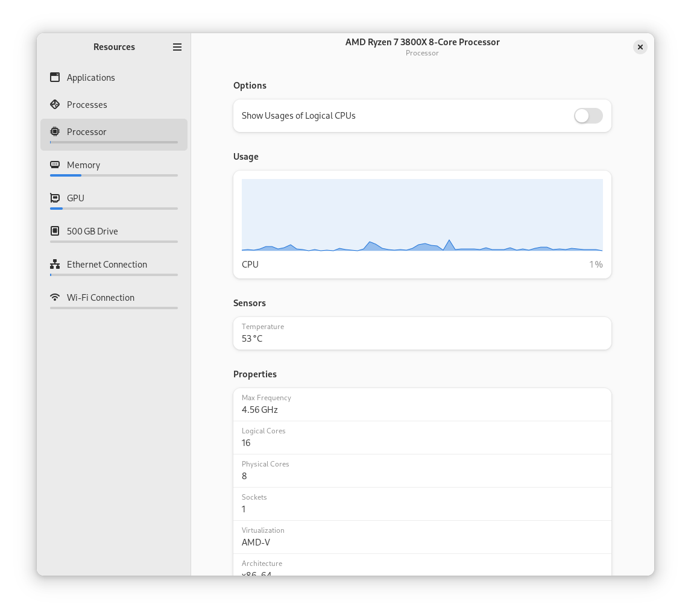Click the 500 GB Drive icon

[x=55, y=231]
